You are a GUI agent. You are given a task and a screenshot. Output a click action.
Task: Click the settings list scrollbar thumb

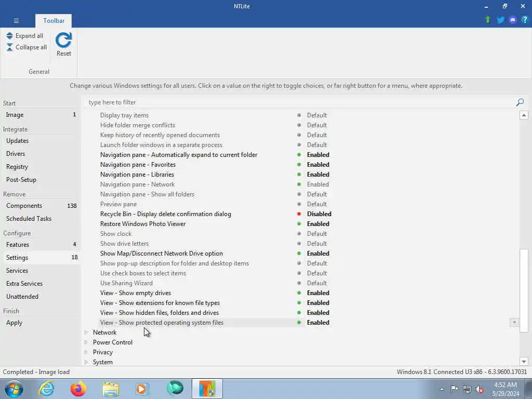(x=524, y=290)
